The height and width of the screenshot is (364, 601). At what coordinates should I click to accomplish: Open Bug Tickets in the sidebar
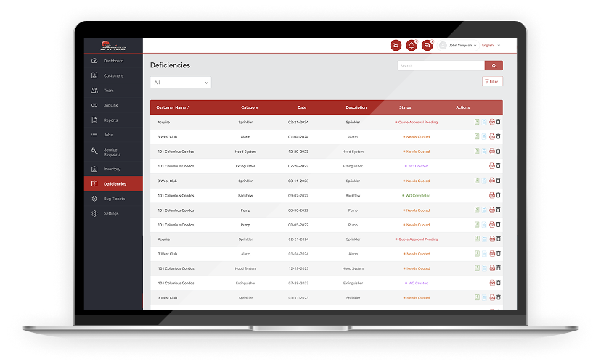(x=114, y=199)
